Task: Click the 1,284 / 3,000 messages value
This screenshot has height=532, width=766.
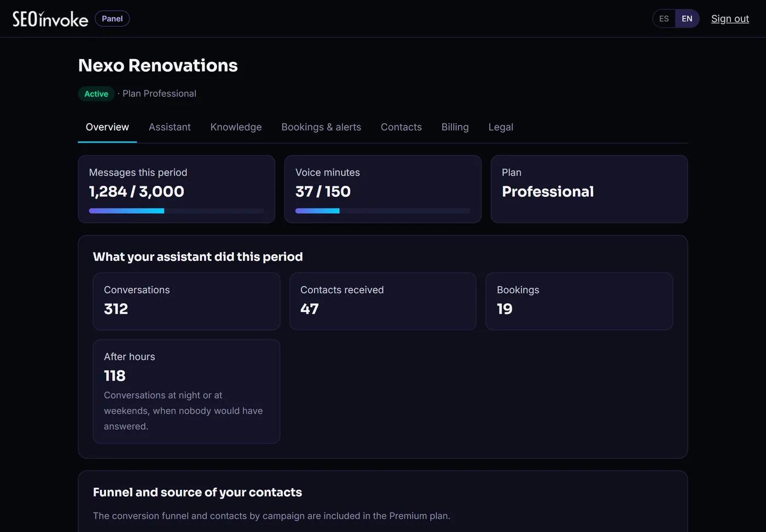Action: point(137,191)
